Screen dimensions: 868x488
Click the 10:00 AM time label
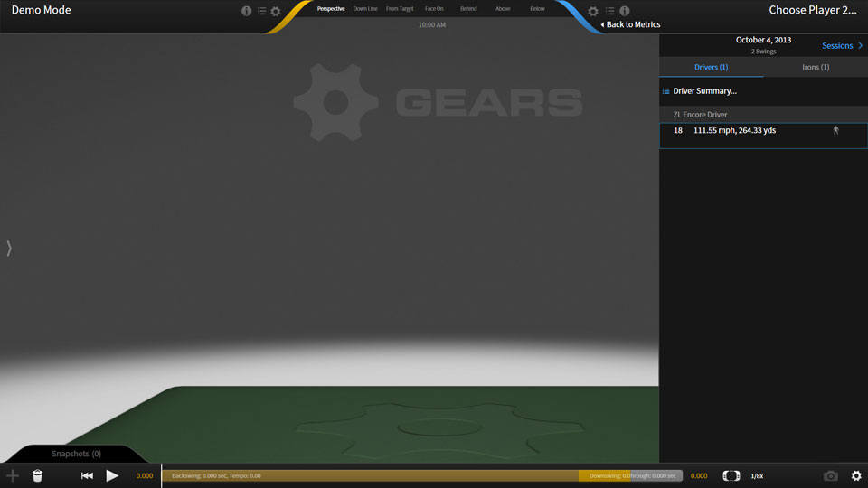coord(432,25)
